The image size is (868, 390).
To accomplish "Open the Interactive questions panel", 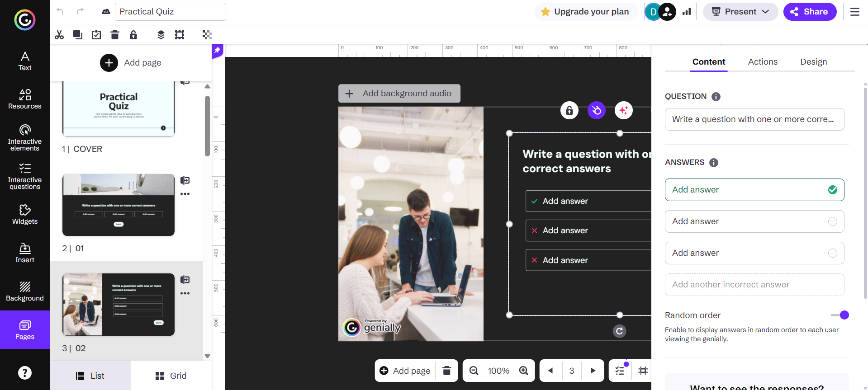I will click(x=25, y=176).
